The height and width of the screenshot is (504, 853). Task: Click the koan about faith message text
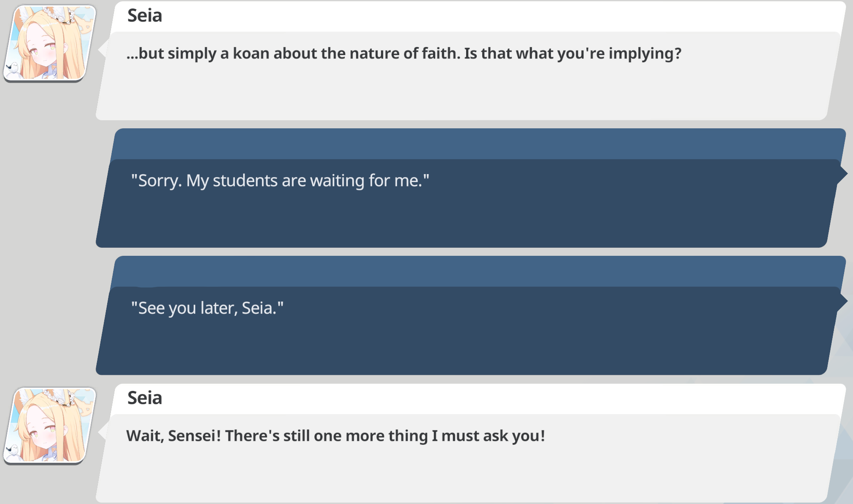point(404,54)
